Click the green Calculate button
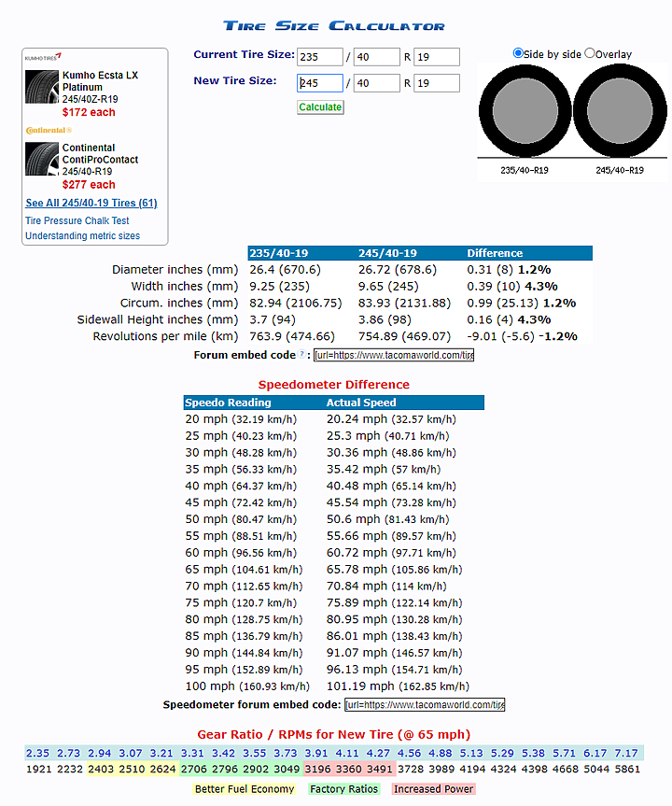Screen dimensions: 672x806 320,106
